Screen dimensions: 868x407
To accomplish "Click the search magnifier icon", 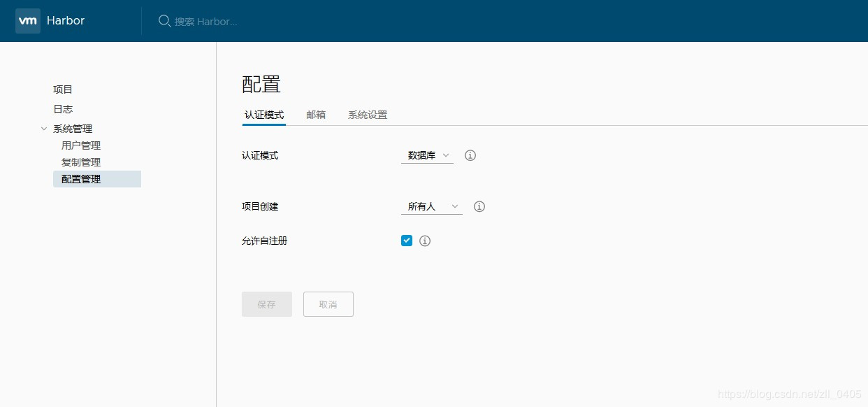I will pos(164,21).
